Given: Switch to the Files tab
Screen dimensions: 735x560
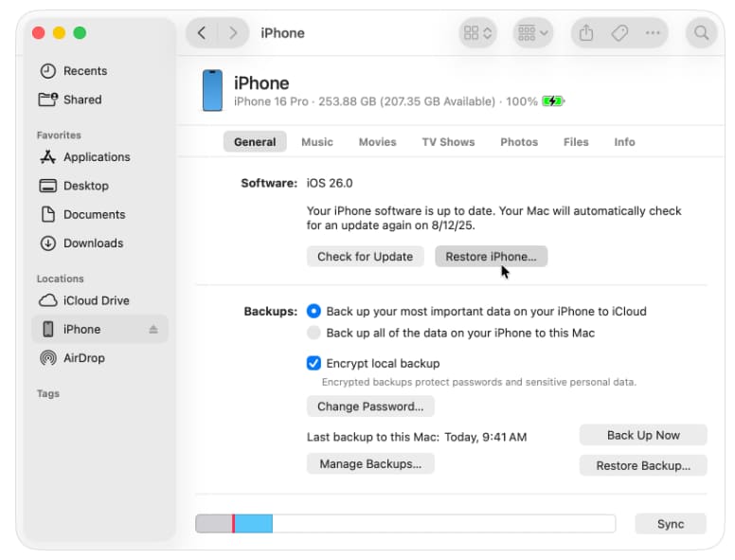Looking at the screenshot, I should pyautogui.click(x=576, y=141).
